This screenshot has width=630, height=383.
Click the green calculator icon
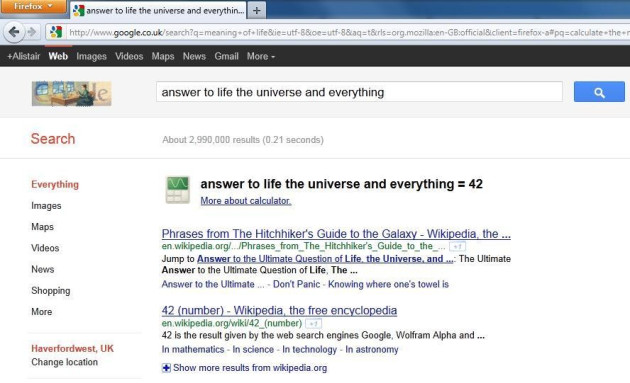(x=178, y=190)
